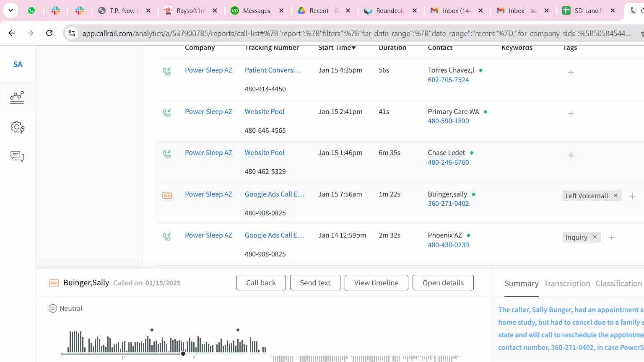This screenshot has height=362, width=644.
Task: Add a tag to Torres Chavez call
Action: (x=571, y=72)
